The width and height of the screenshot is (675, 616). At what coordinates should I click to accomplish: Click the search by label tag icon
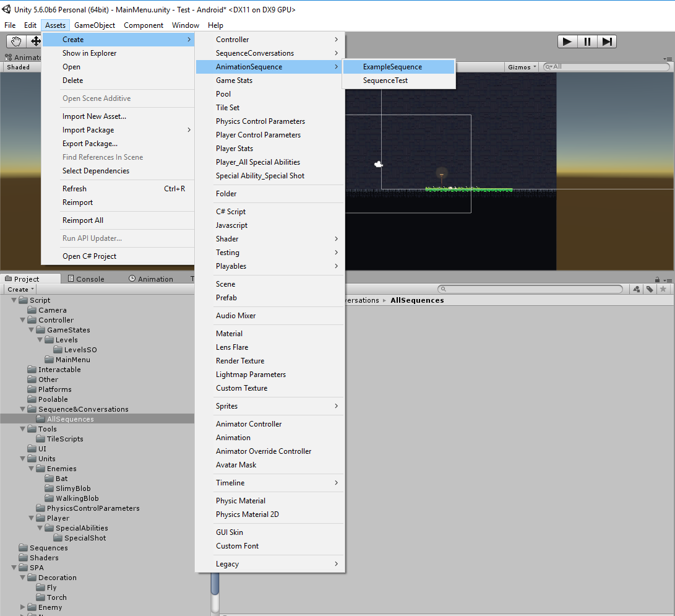(650, 289)
